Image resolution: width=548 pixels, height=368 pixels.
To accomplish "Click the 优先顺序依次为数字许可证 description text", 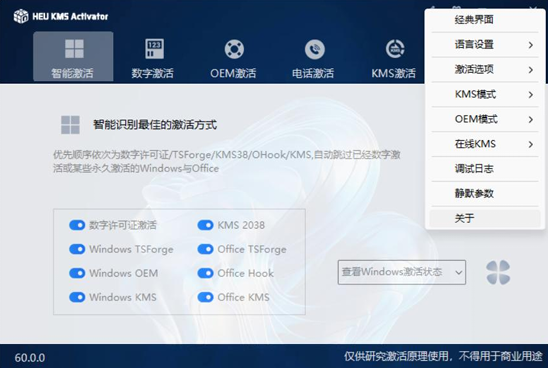I will [227, 161].
